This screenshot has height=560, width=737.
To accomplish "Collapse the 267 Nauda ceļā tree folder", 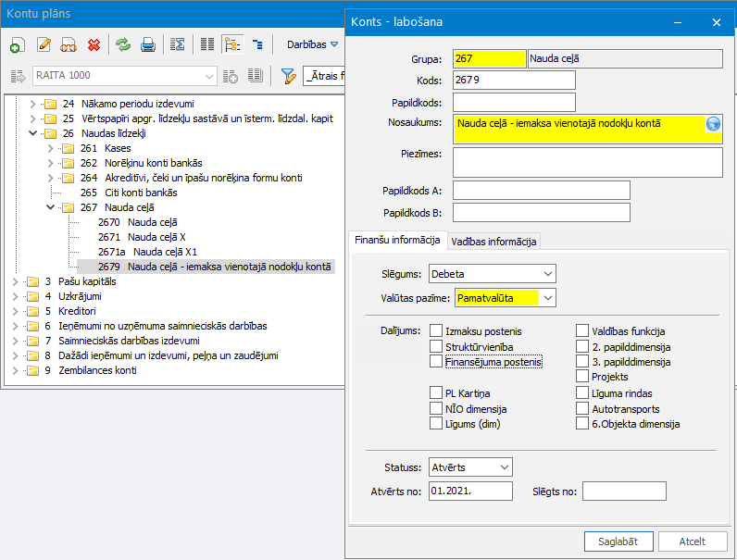I will (50, 207).
